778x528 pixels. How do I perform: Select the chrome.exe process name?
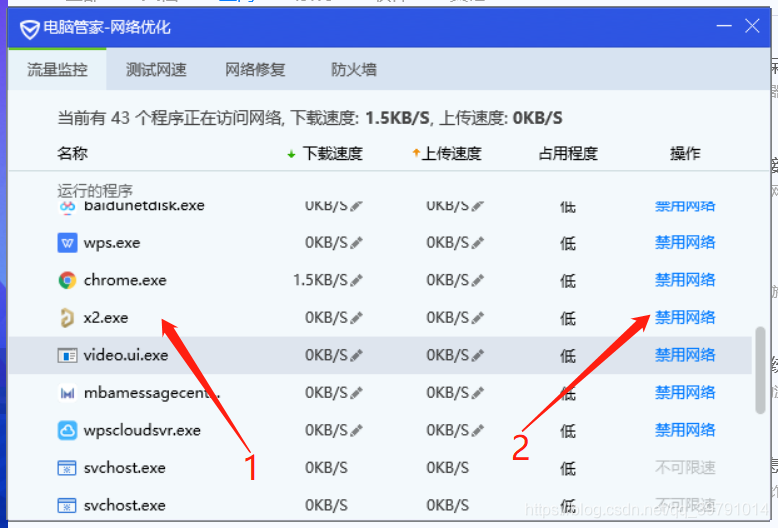point(125,280)
